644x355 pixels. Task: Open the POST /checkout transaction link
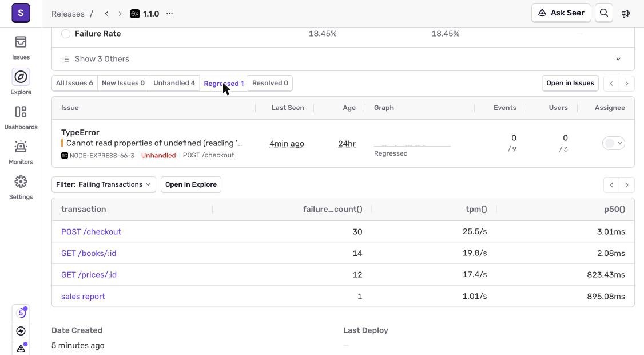(91, 231)
